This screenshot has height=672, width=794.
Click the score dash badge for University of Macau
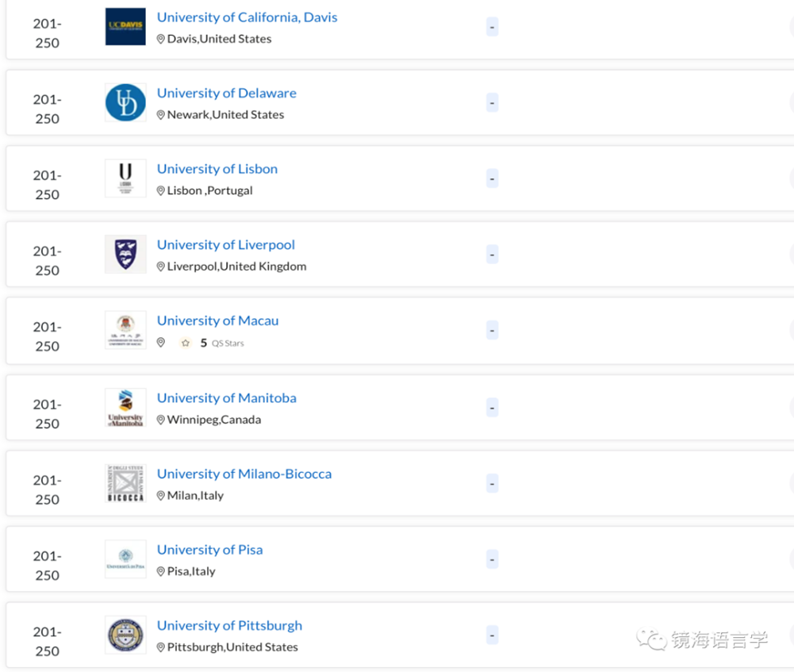(x=493, y=331)
